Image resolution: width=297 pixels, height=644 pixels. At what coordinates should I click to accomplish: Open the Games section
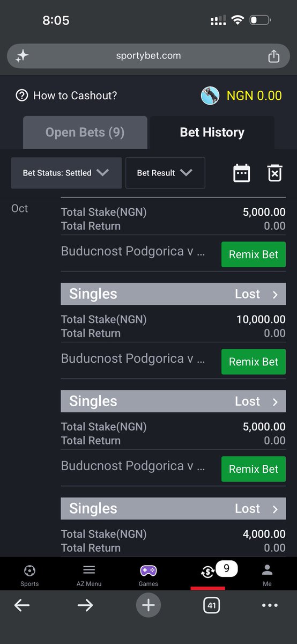click(148, 575)
